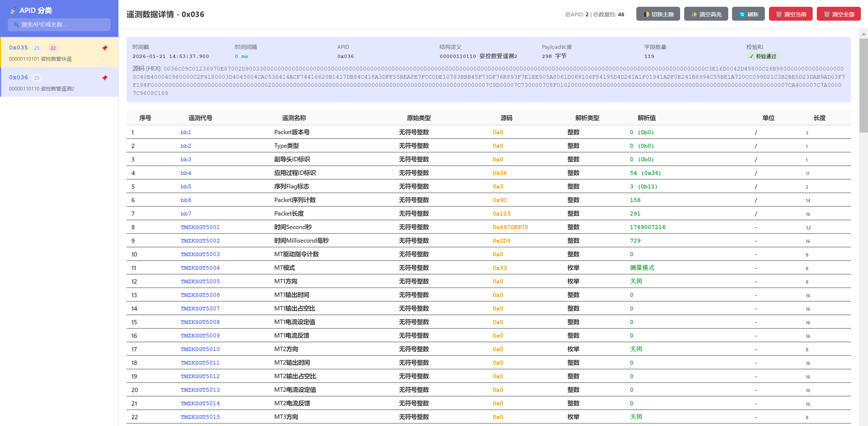Open telemetry code link TMZKSGT5004

200,268
